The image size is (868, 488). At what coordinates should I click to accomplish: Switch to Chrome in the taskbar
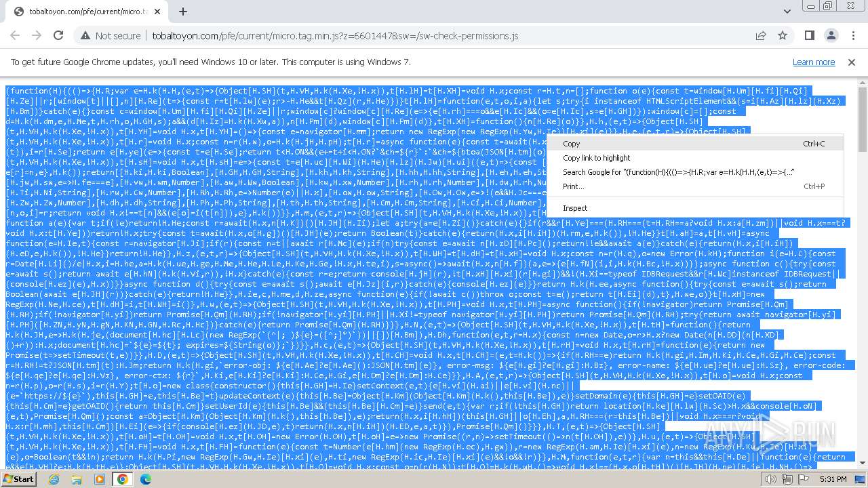click(123, 479)
